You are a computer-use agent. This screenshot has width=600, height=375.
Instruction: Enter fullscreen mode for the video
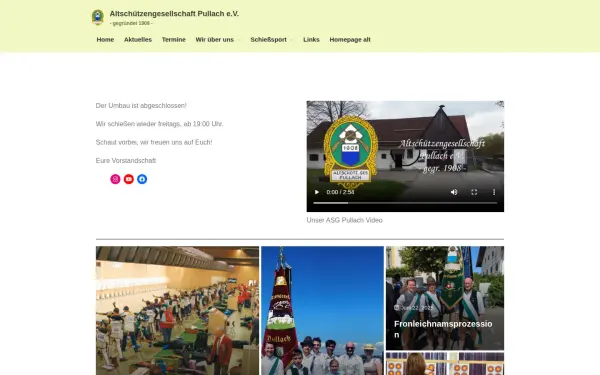click(474, 192)
